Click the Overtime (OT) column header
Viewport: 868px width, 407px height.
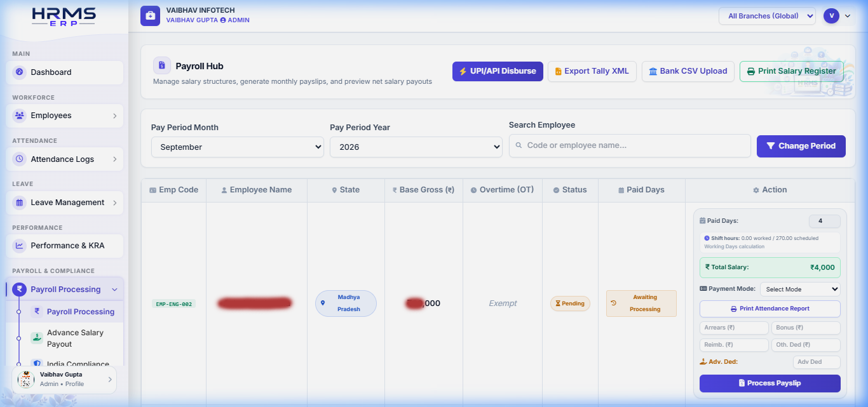(x=502, y=190)
